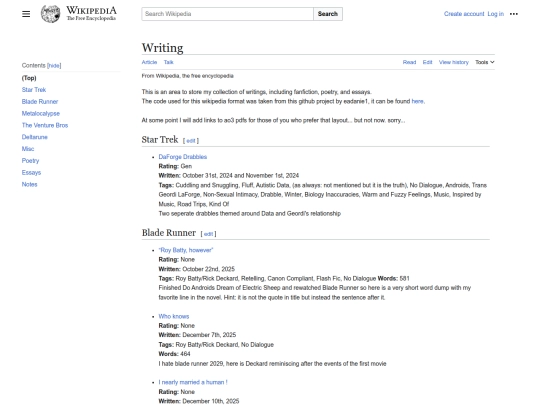Expand the Tools dropdown
The image size is (540, 405).
(x=485, y=62)
